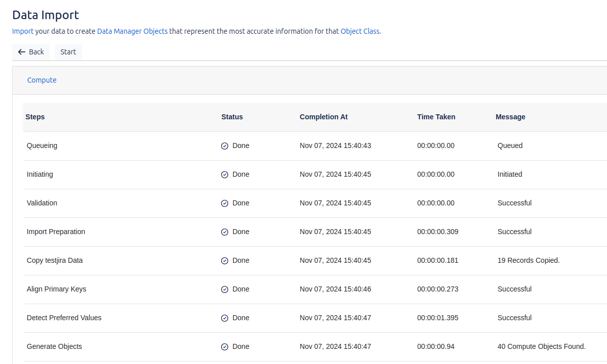Click the Back button with arrow

tap(31, 52)
